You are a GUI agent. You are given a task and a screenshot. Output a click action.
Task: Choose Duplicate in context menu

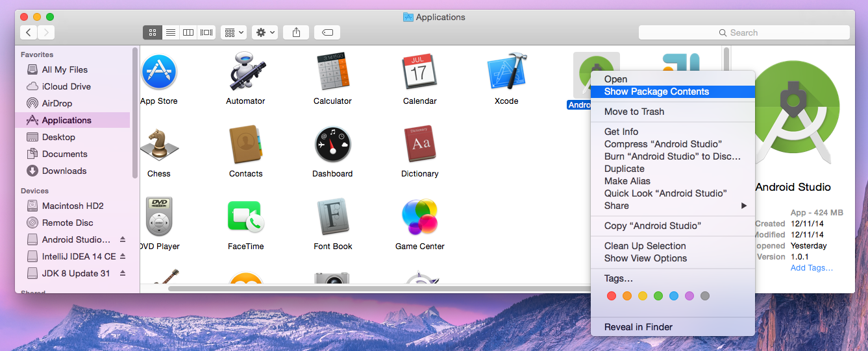(x=673, y=169)
